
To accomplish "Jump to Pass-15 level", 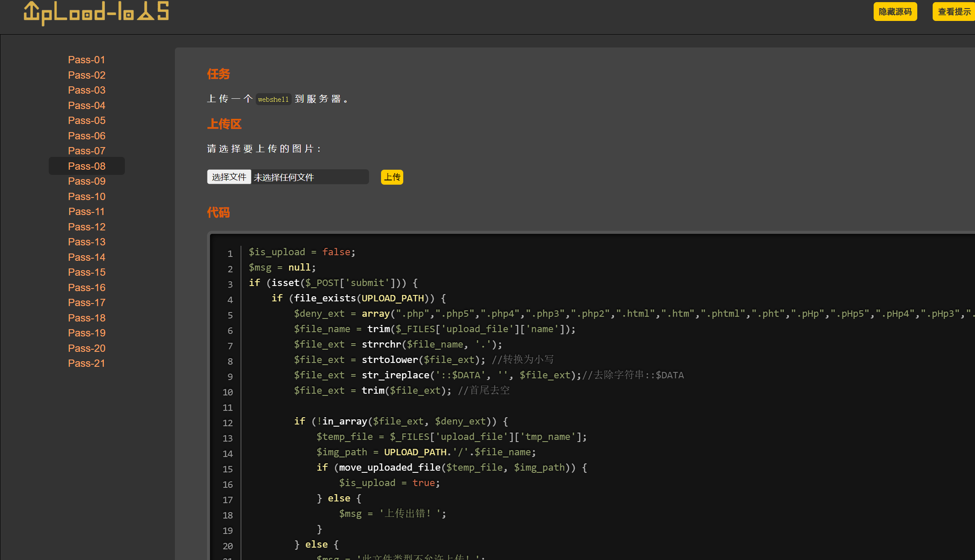I will (x=86, y=272).
